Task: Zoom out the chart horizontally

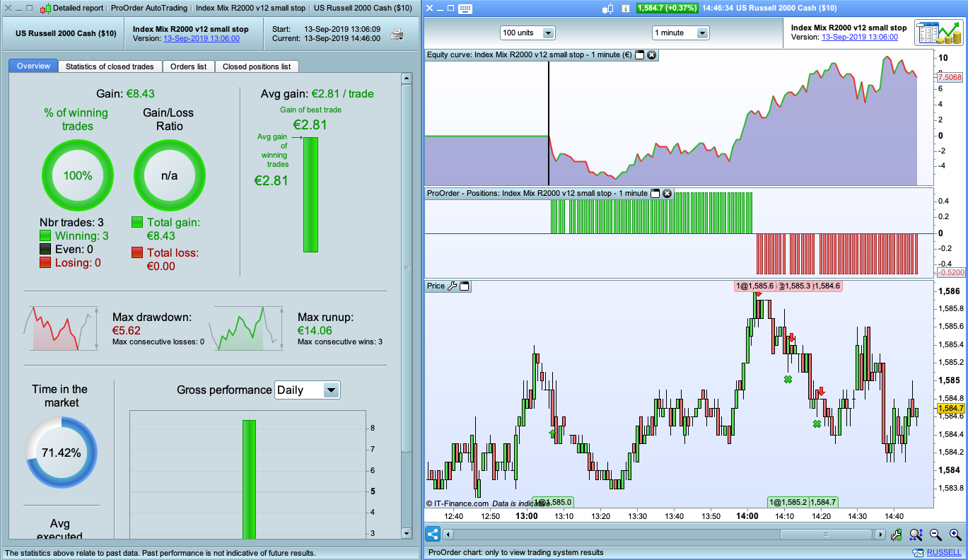Action: coord(935,535)
